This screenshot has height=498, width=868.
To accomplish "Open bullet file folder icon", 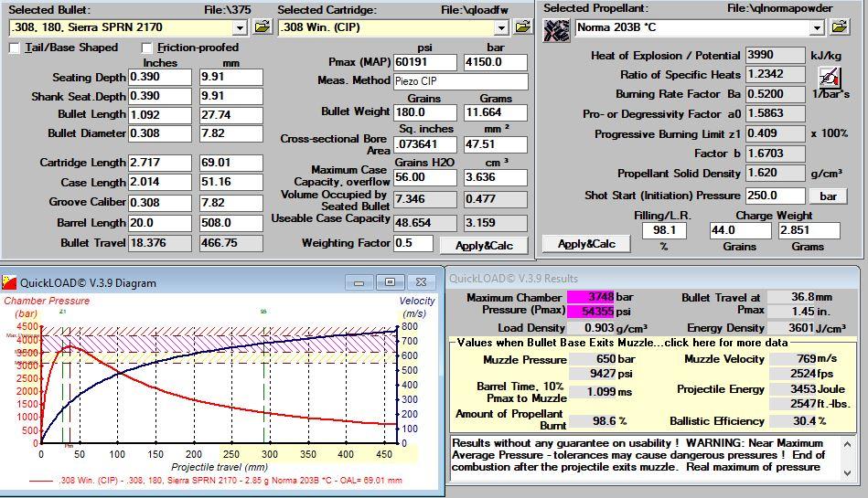I will point(263,26).
